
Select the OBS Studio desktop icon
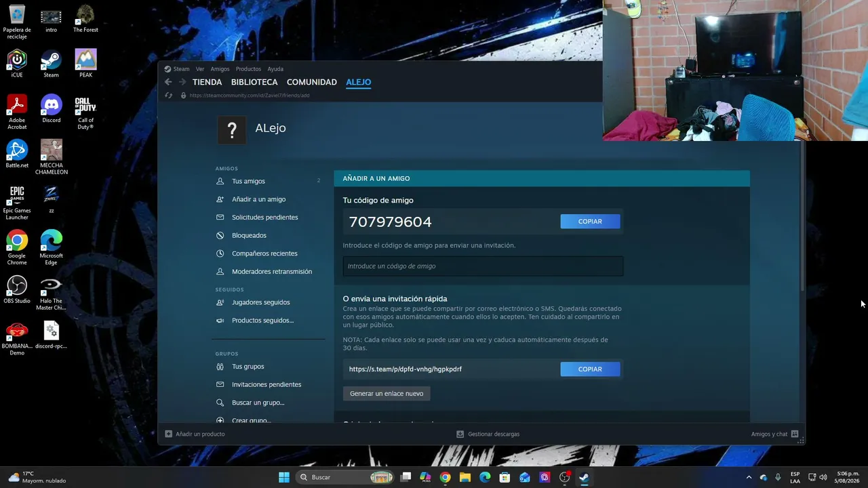(17, 289)
